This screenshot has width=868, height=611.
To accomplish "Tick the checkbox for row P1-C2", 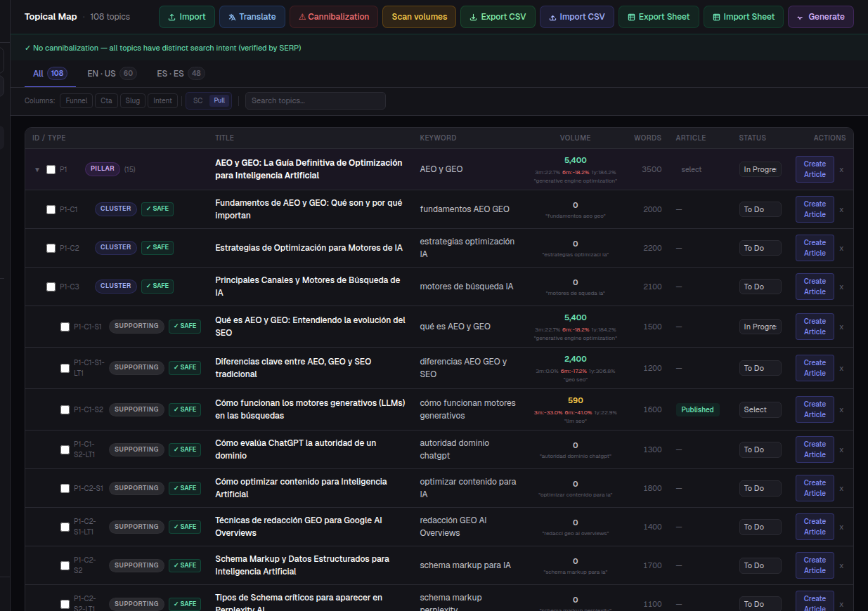I will click(51, 248).
